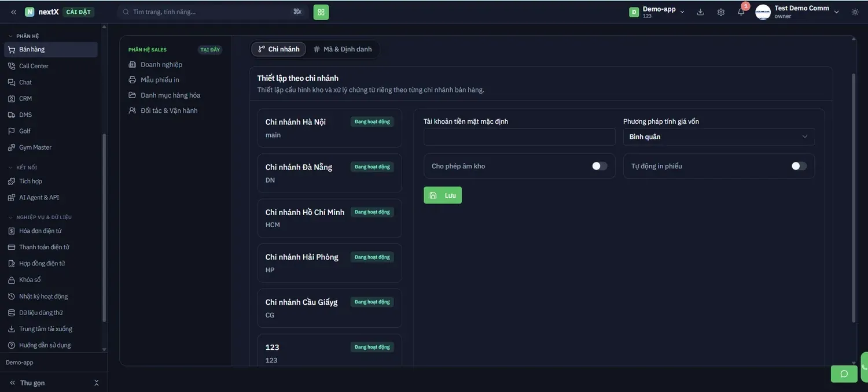Viewport: 868px width, 392px height.
Task: Collapse sidebar with double-chevron icon at top
Action: tap(13, 12)
